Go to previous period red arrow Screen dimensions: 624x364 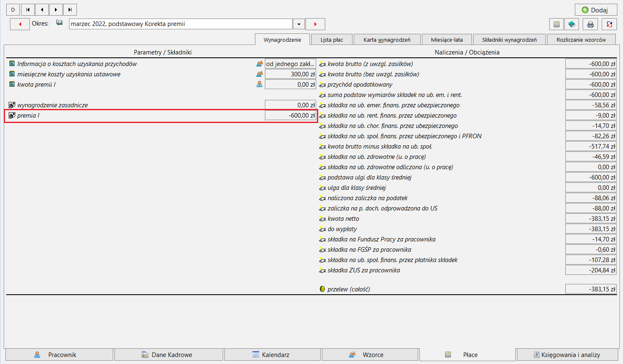coord(20,24)
